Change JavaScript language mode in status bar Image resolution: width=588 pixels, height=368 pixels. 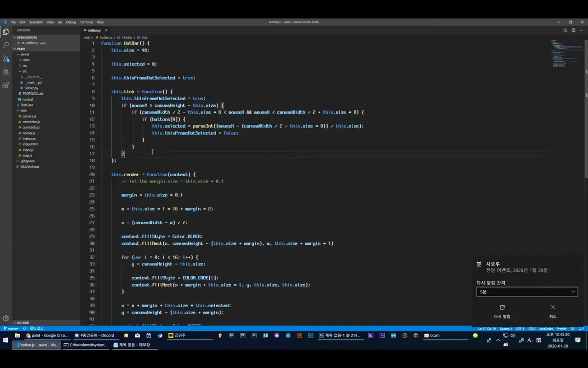[545, 328]
